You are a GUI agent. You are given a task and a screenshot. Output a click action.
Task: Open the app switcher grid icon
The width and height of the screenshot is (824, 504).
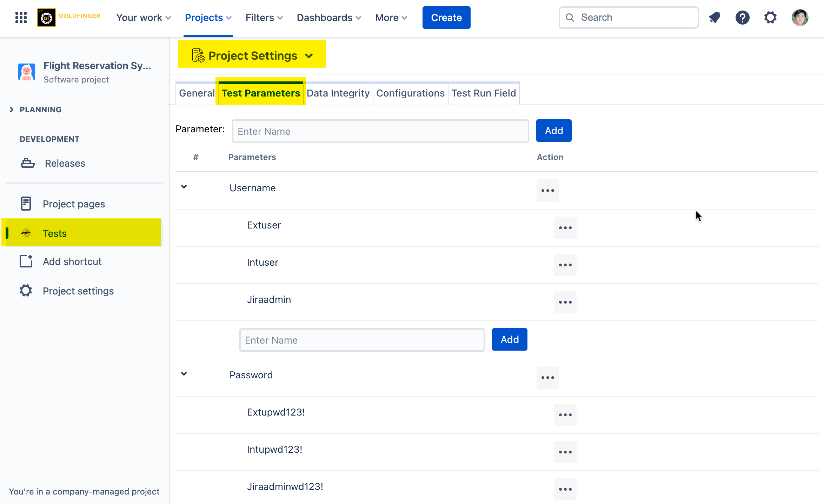click(x=21, y=18)
